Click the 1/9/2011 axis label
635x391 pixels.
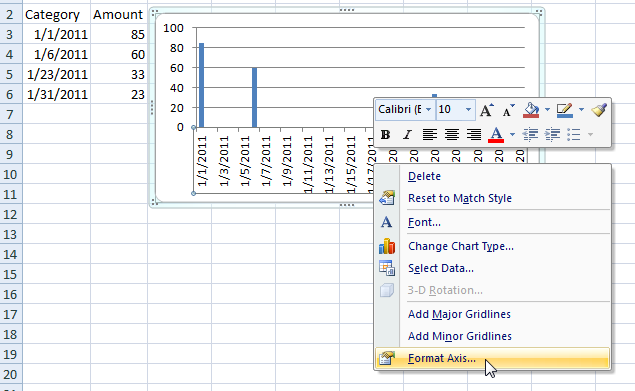(287, 161)
